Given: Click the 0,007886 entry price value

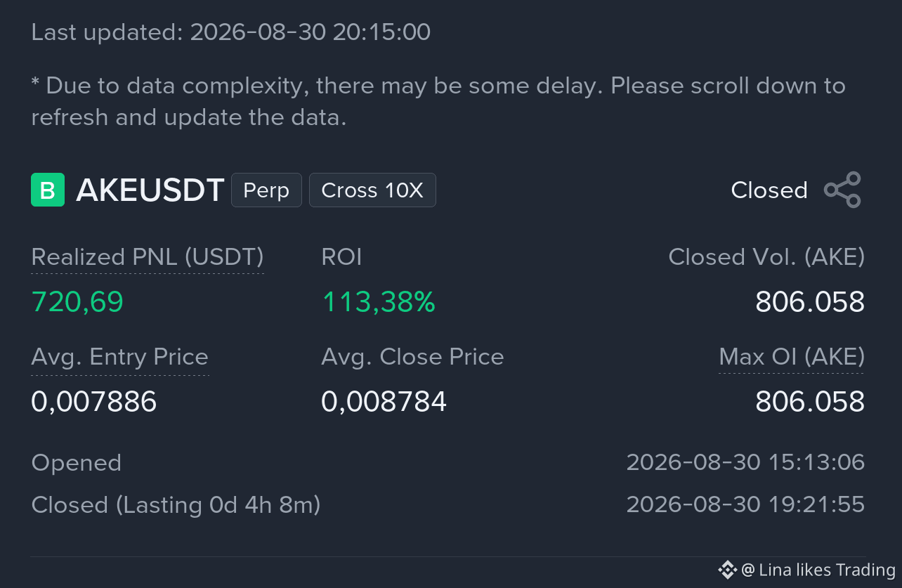Looking at the screenshot, I should click(94, 402).
